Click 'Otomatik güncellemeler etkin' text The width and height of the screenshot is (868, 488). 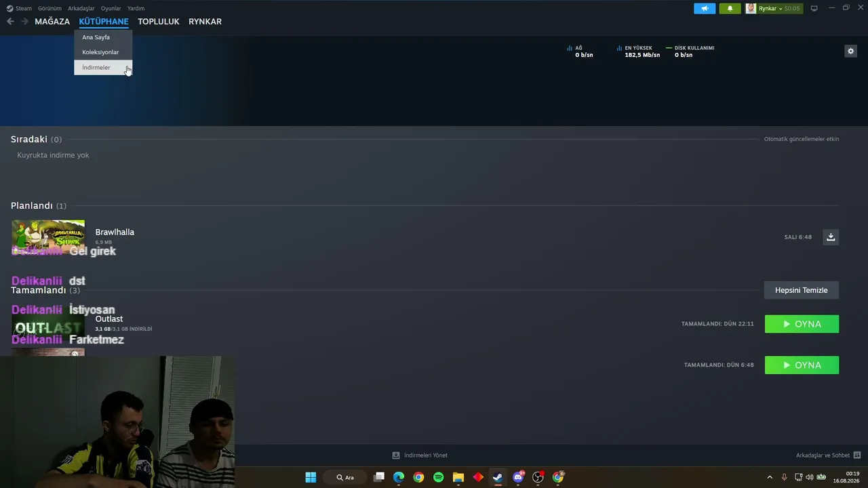click(x=801, y=139)
